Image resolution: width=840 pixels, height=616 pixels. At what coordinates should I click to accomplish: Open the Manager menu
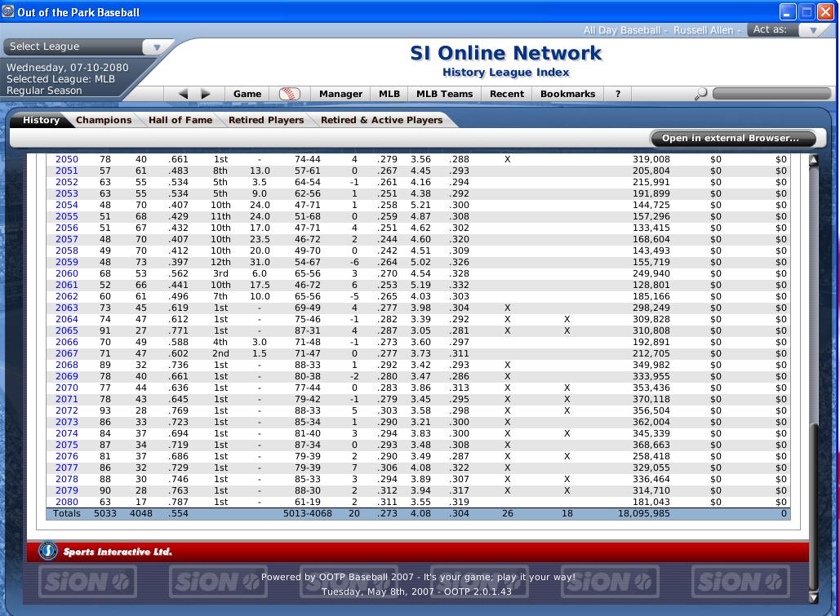340,94
